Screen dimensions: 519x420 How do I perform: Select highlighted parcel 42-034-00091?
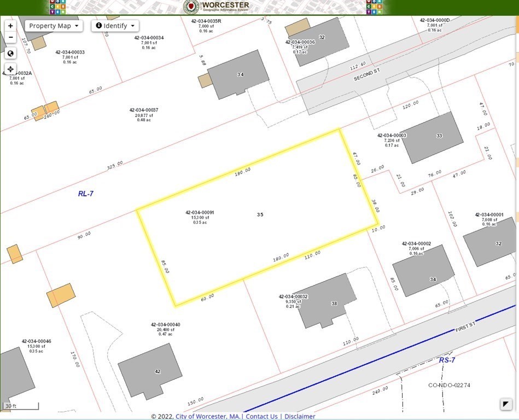pos(200,217)
